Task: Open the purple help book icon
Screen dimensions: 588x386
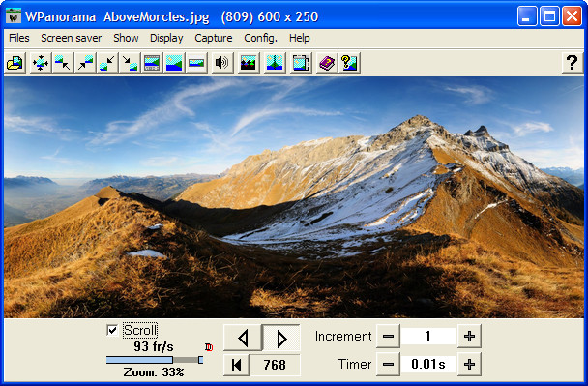Action: click(x=327, y=63)
